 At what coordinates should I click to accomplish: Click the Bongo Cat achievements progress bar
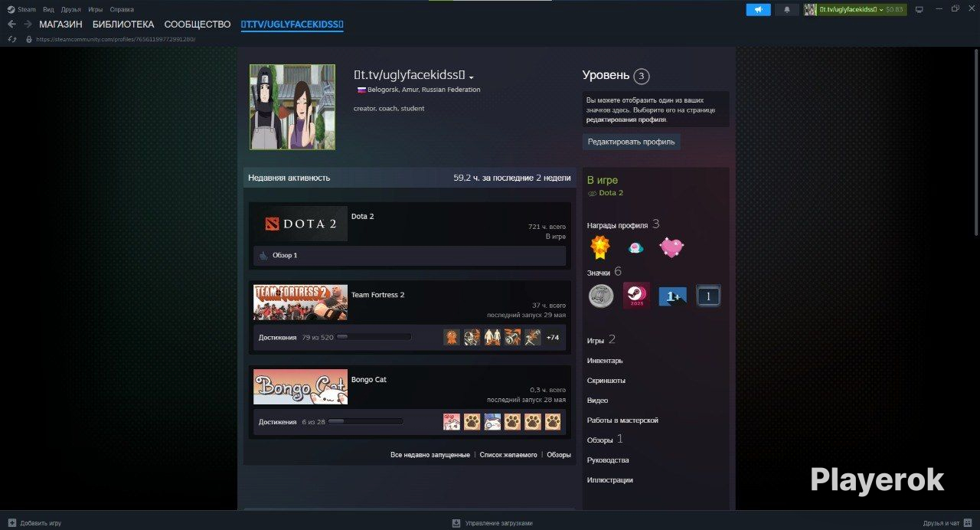coord(365,422)
